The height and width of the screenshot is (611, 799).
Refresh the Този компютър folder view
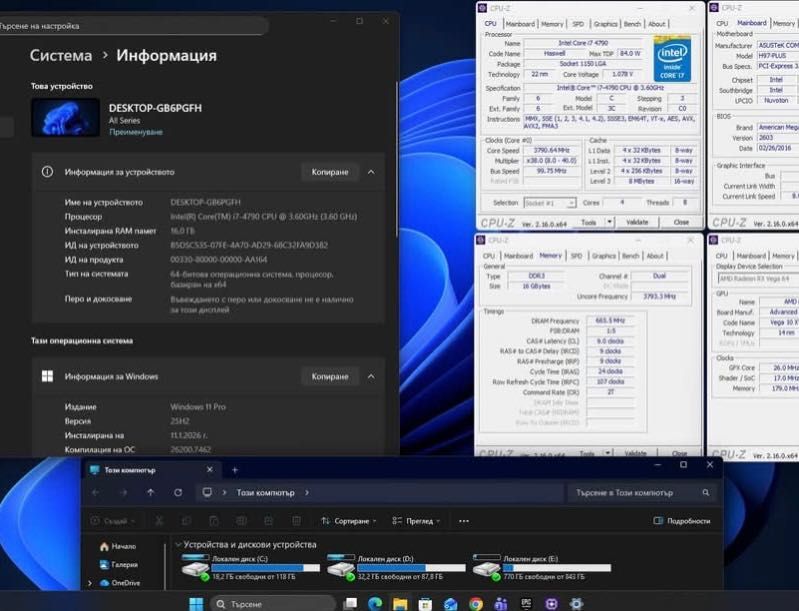(178, 493)
